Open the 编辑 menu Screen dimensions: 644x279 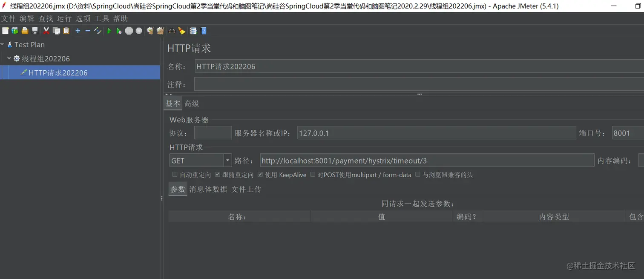[x=27, y=19]
